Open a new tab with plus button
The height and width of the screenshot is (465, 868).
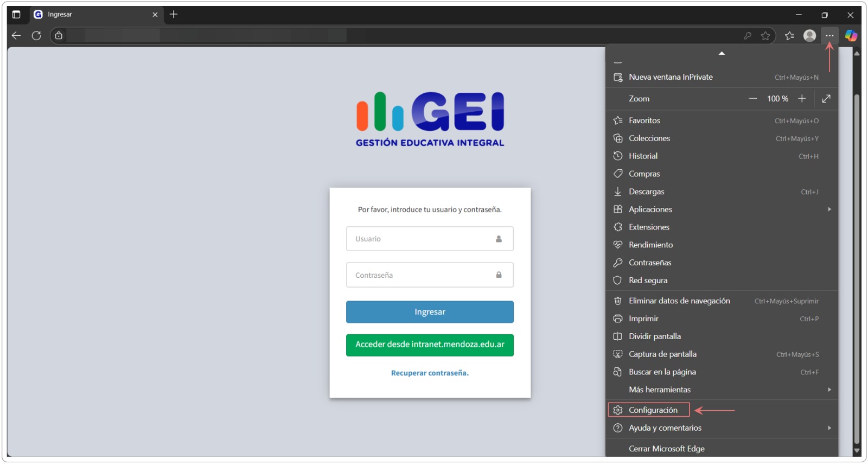click(x=174, y=15)
